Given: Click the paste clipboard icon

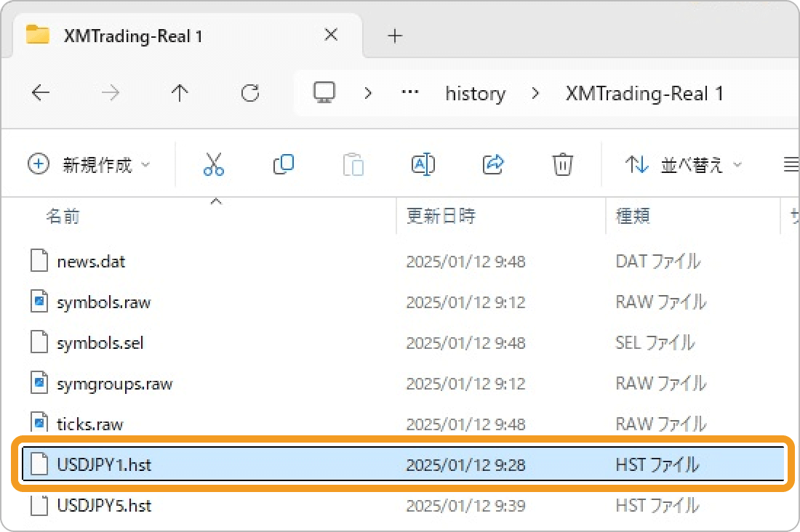Looking at the screenshot, I should pos(353,164).
